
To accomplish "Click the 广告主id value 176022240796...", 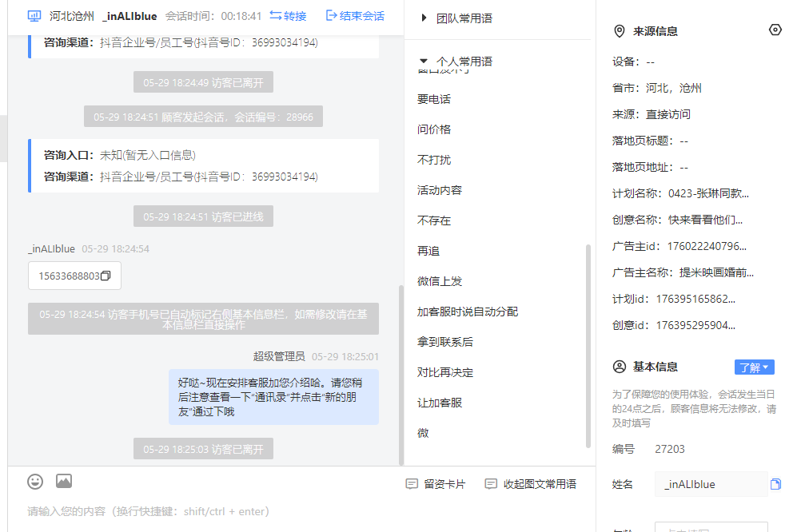I will point(707,246).
